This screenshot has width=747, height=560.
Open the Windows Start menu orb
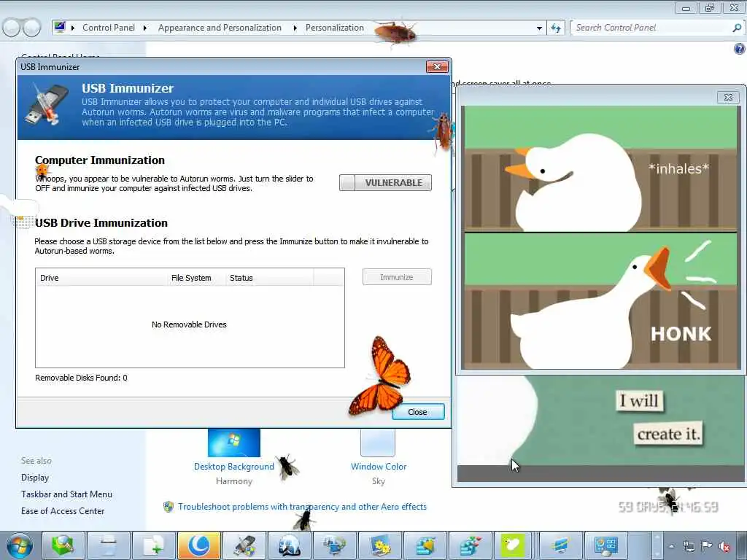coord(20,545)
